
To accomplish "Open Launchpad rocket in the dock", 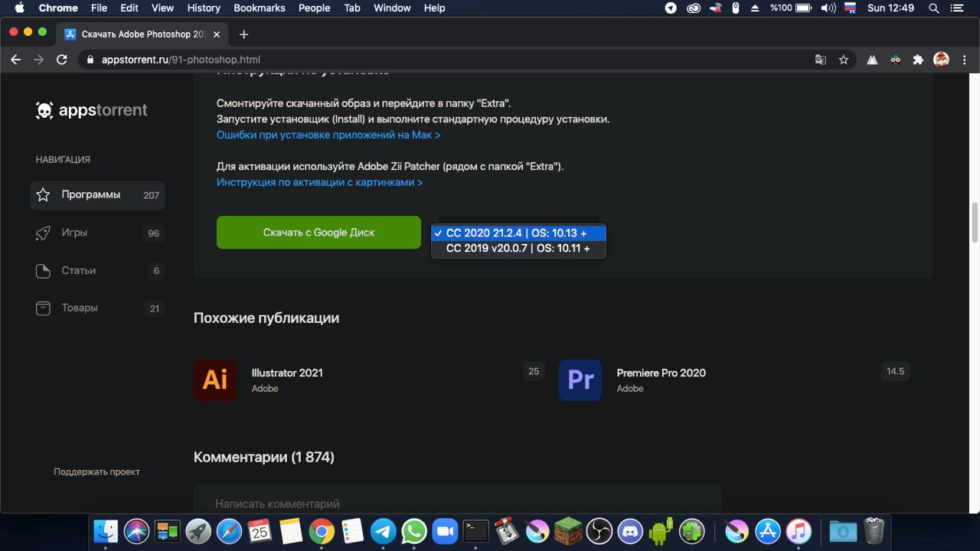I will (x=198, y=531).
